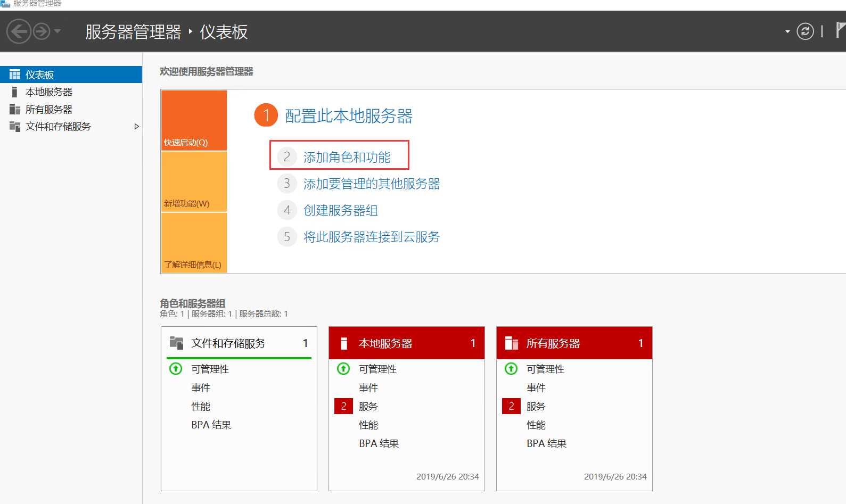Click BPA 结果 in 文件和存储服务 tile
The image size is (846, 504).
(211, 425)
